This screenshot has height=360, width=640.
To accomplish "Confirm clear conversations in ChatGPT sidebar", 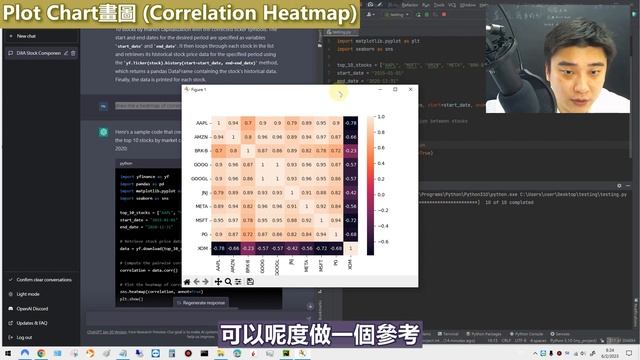I will [40, 280].
